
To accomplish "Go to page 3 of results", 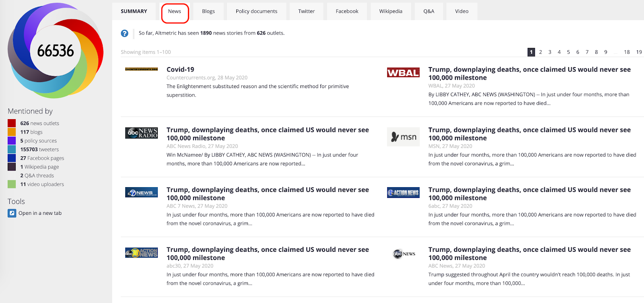I will [550, 52].
